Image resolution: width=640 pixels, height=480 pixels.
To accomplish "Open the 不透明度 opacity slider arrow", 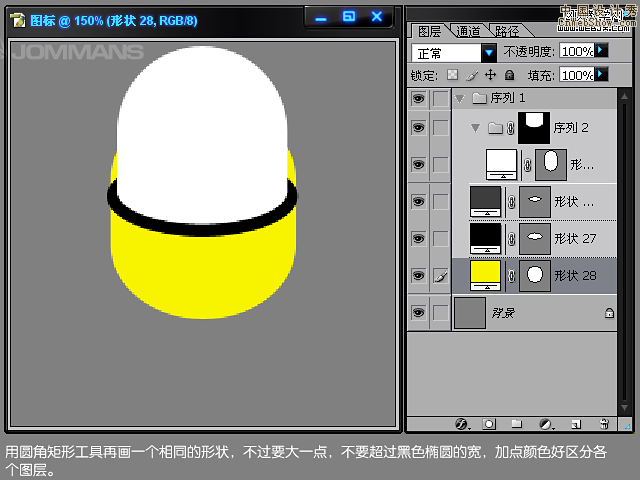I will (601, 51).
